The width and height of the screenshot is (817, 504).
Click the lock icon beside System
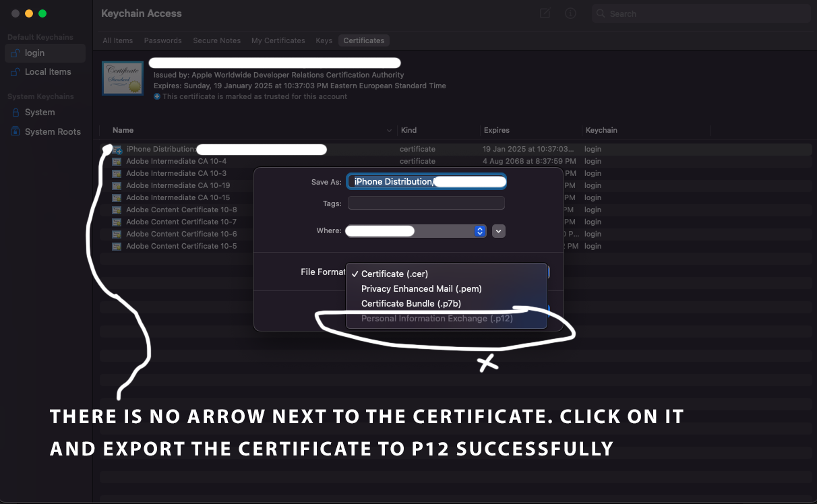[16, 113]
